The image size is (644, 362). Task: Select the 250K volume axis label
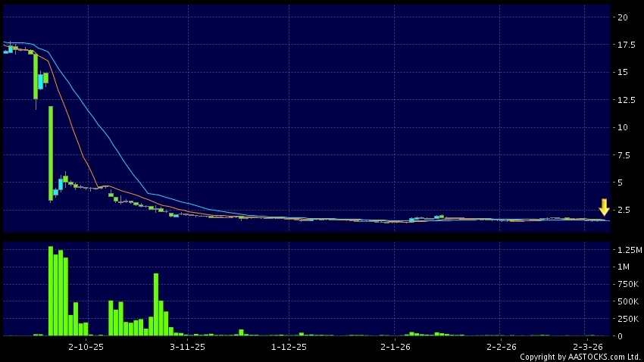click(626, 319)
